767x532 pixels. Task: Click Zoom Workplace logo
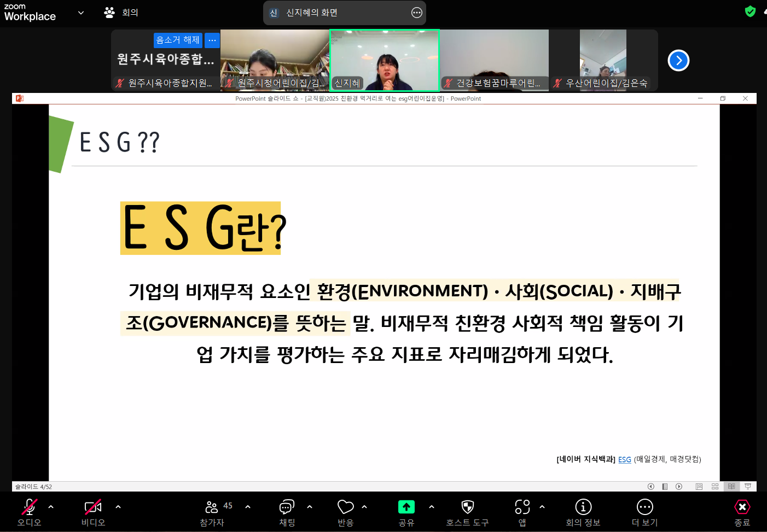tap(30, 12)
